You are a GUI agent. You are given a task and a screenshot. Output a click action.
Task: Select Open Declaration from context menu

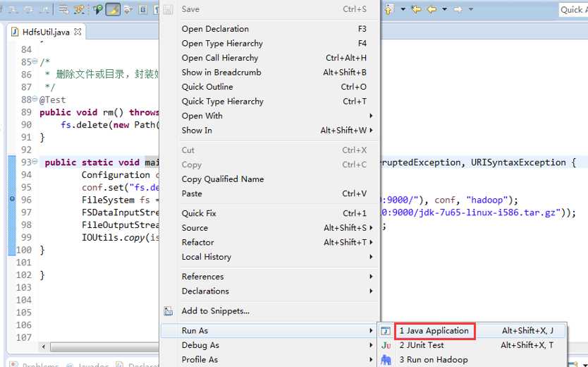pos(269,29)
